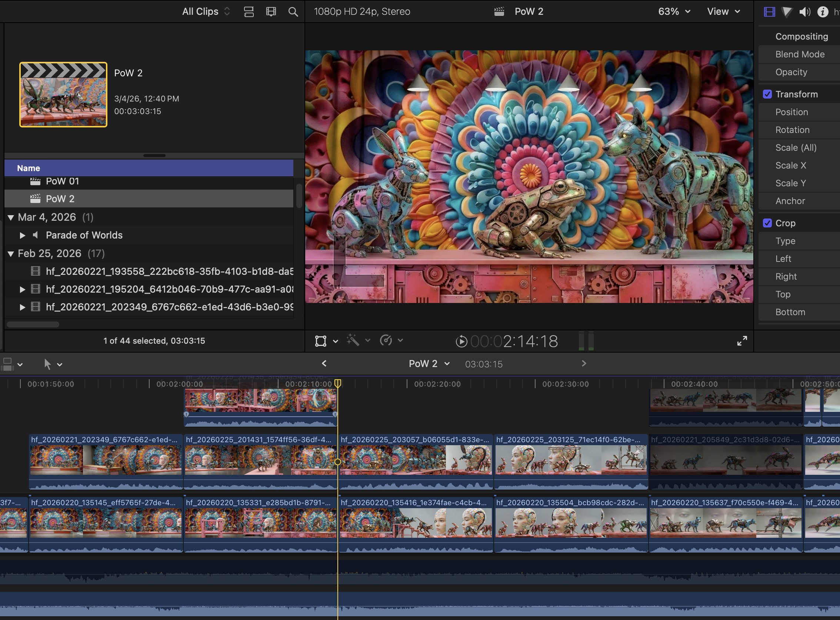Expand the Parade of Worlds item
This screenshot has width=840, height=620.
(x=22, y=235)
